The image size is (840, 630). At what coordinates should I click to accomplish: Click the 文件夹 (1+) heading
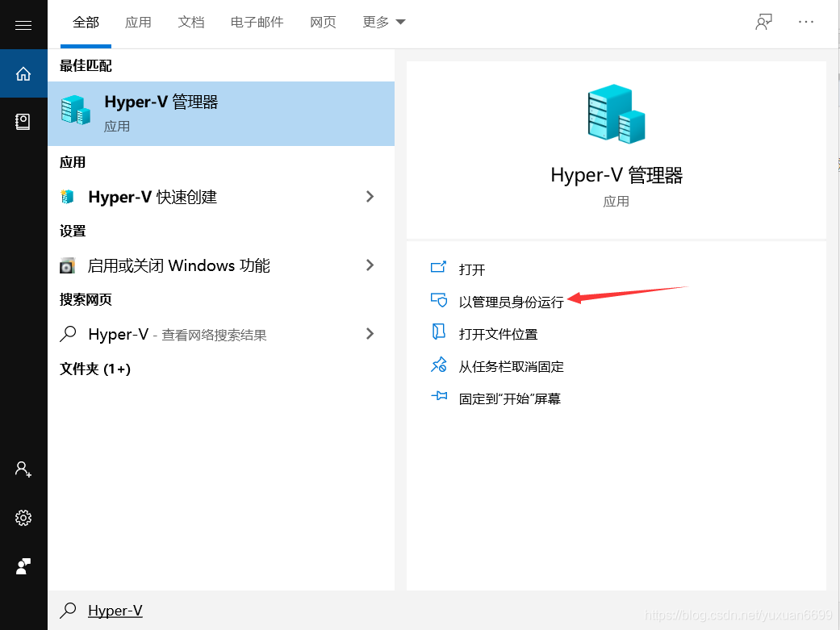coord(95,369)
